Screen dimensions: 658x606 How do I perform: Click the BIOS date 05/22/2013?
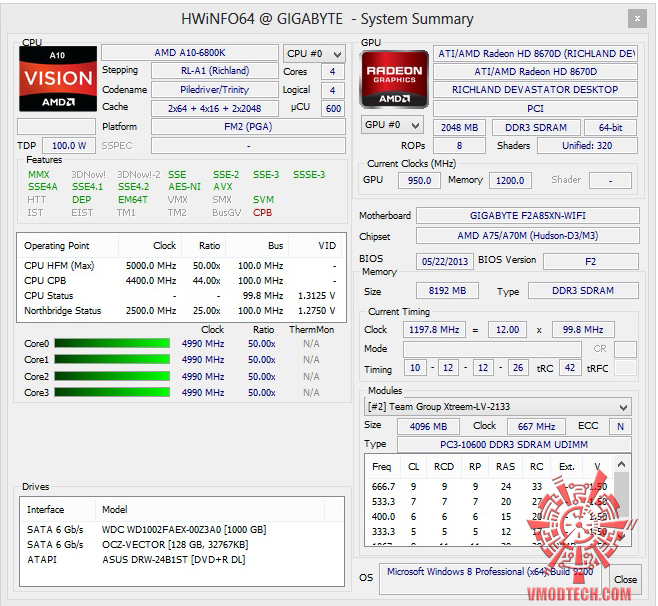[445, 261]
